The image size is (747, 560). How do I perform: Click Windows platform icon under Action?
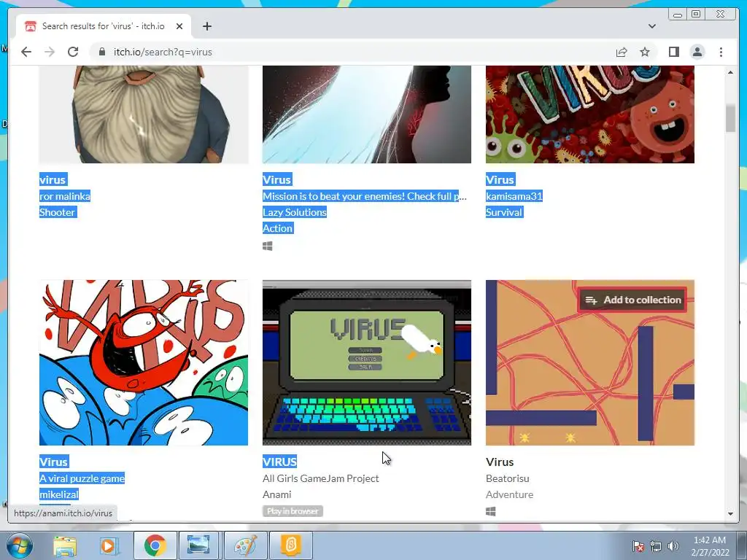(268, 246)
